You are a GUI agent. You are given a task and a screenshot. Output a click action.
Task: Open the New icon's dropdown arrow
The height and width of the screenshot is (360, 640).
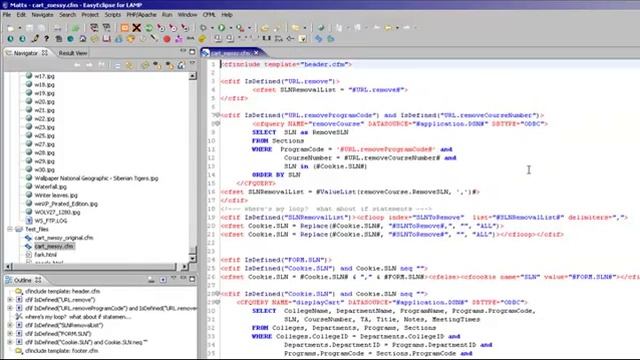coord(19,28)
